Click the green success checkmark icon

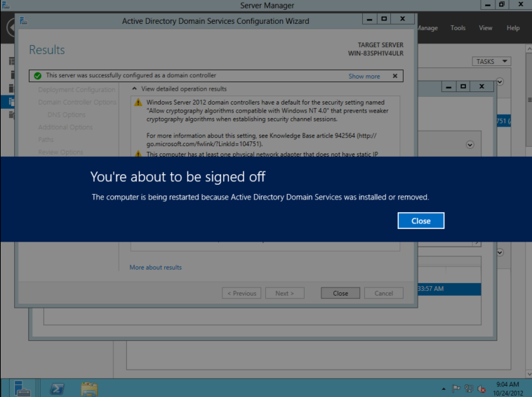tap(38, 76)
